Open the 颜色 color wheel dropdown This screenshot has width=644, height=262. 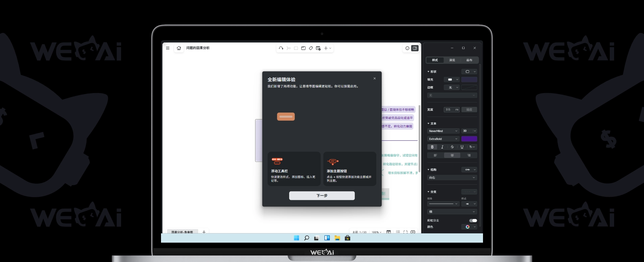coord(469,227)
